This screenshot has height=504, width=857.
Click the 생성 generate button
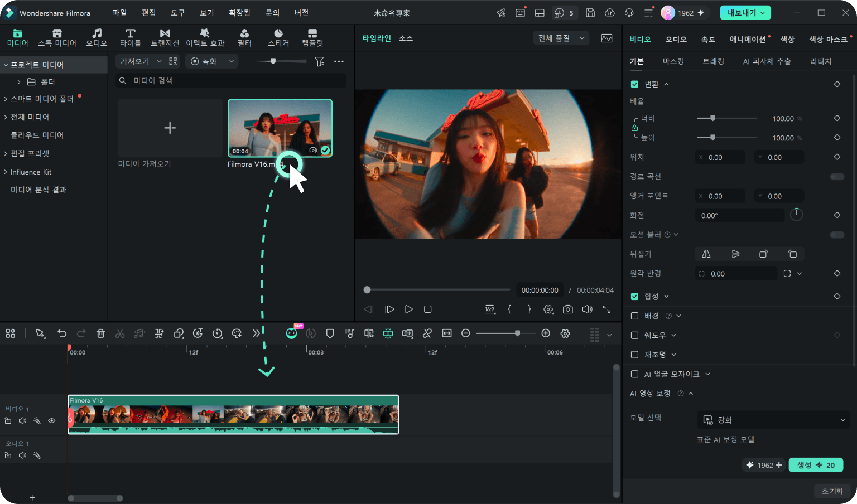tap(816, 465)
